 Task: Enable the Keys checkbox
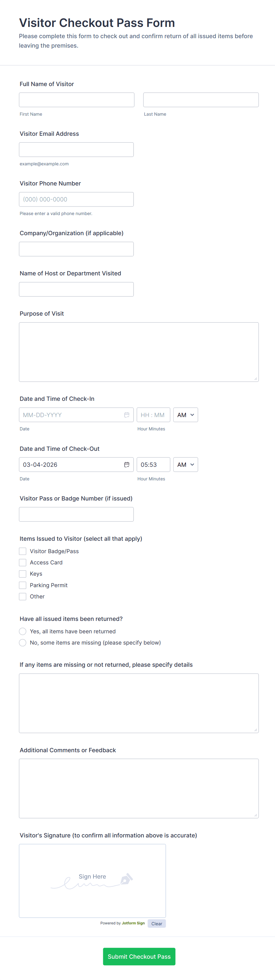click(23, 574)
